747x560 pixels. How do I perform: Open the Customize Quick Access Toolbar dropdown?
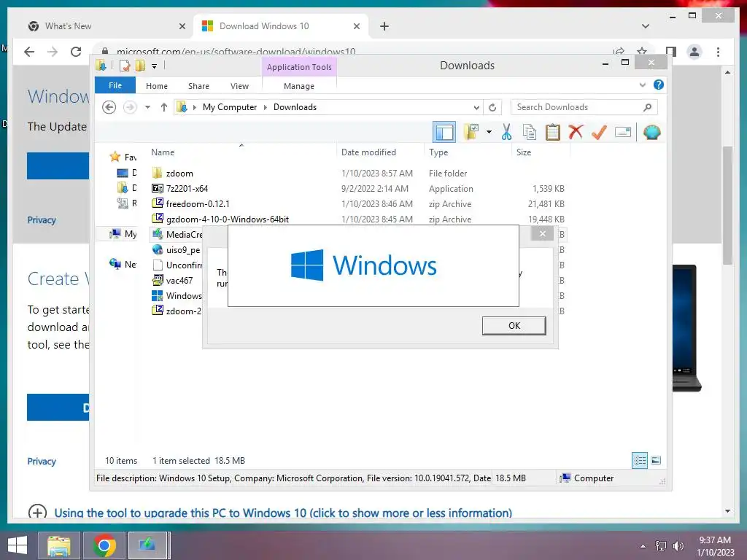coord(155,66)
